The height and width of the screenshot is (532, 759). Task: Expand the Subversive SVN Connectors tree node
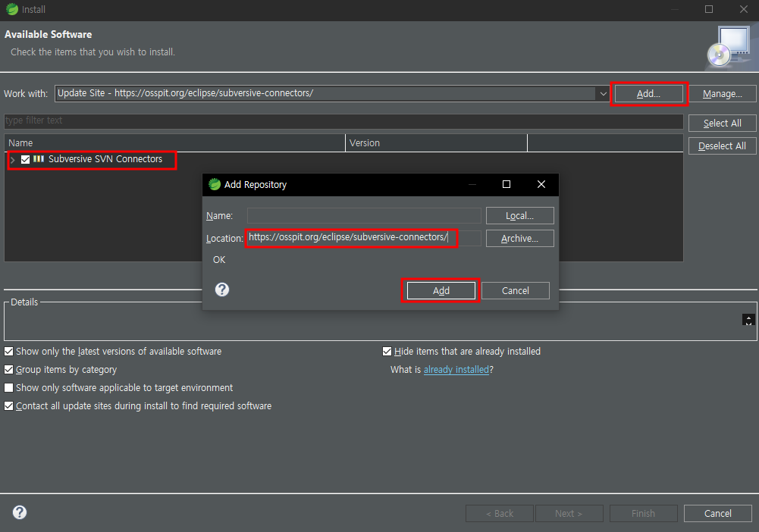pyautogui.click(x=13, y=160)
